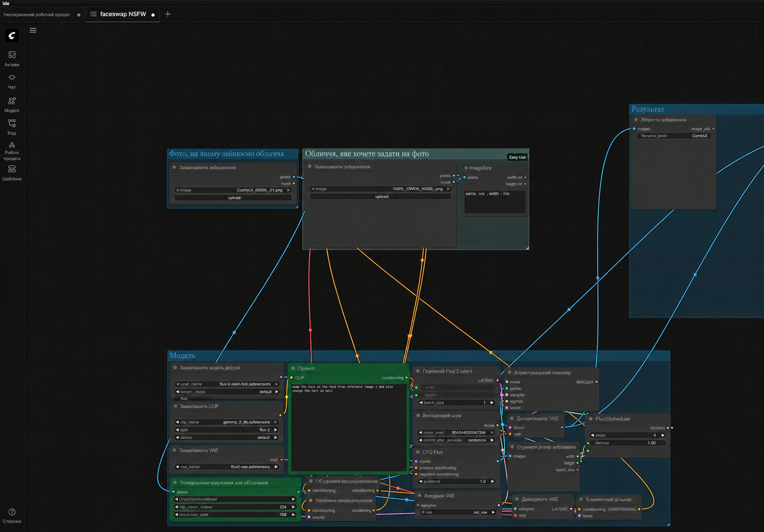The width and height of the screenshot is (764, 532).
Task: Click the next arrow on the 1GIRL_OWEN_00000_.png image selector
Action: 448,189
